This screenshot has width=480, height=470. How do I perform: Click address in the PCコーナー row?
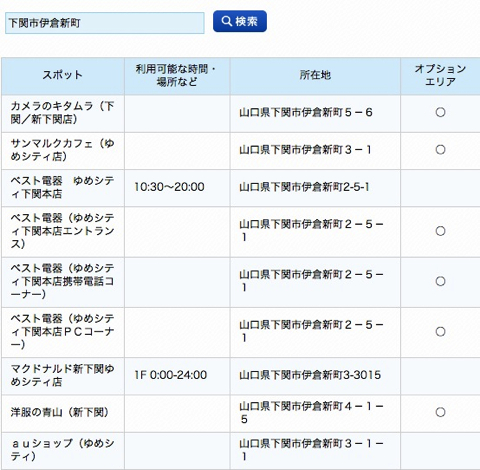click(x=311, y=331)
